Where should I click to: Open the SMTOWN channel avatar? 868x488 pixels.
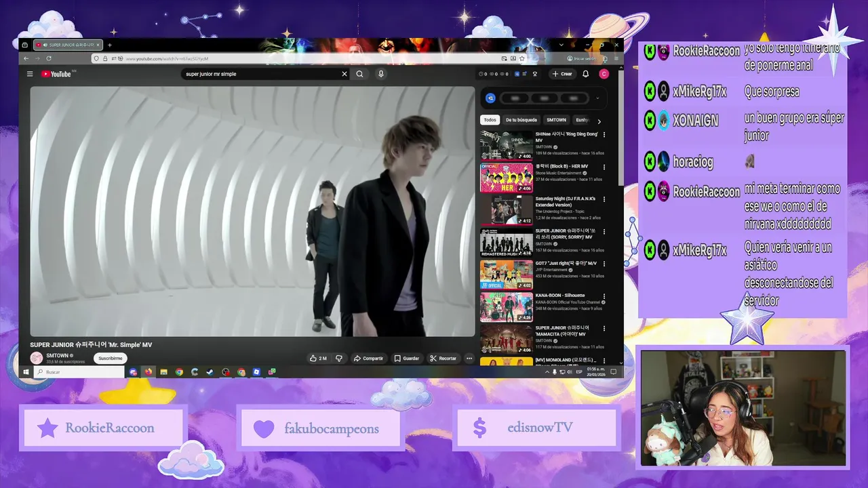[x=37, y=358]
